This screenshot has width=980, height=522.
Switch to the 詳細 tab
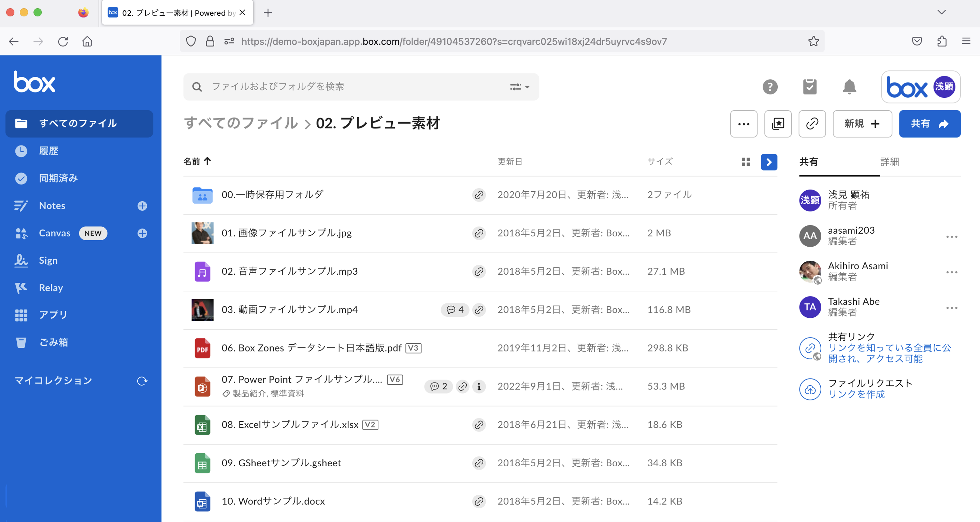pyautogui.click(x=890, y=162)
